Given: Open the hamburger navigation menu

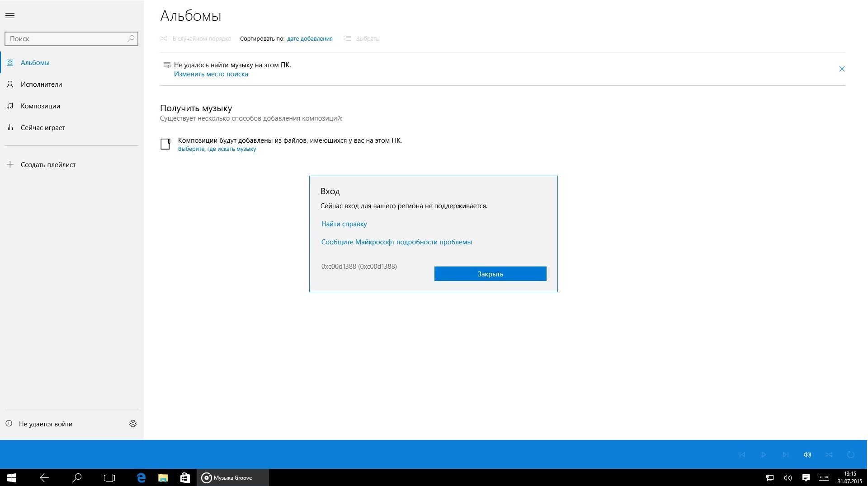Looking at the screenshot, I should point(10,16).
